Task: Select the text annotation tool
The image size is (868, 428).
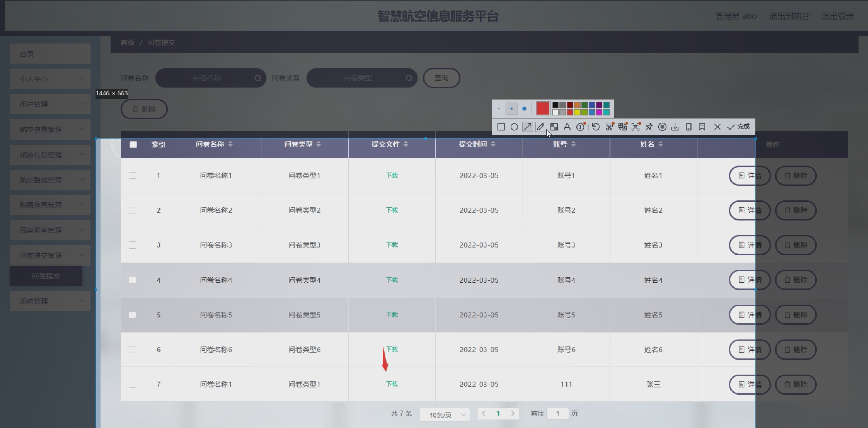Action: [567, 127]
